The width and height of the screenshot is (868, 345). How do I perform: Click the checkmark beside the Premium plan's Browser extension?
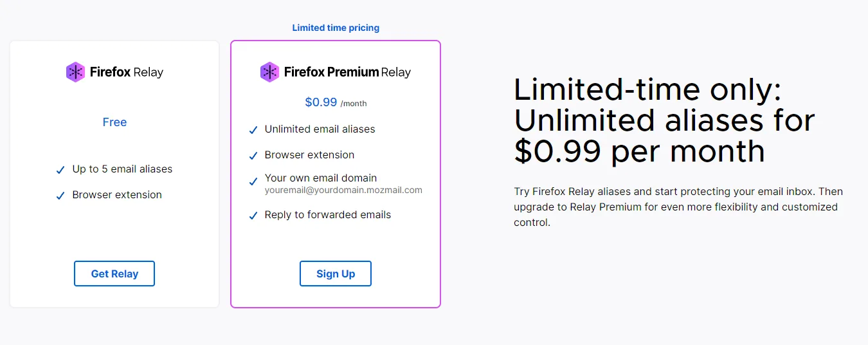253,156
